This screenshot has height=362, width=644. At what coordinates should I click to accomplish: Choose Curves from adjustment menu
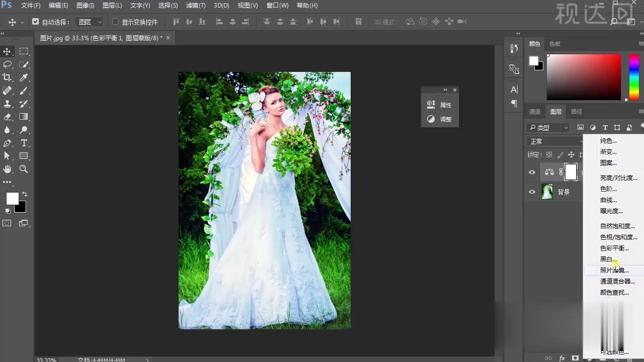608,200
